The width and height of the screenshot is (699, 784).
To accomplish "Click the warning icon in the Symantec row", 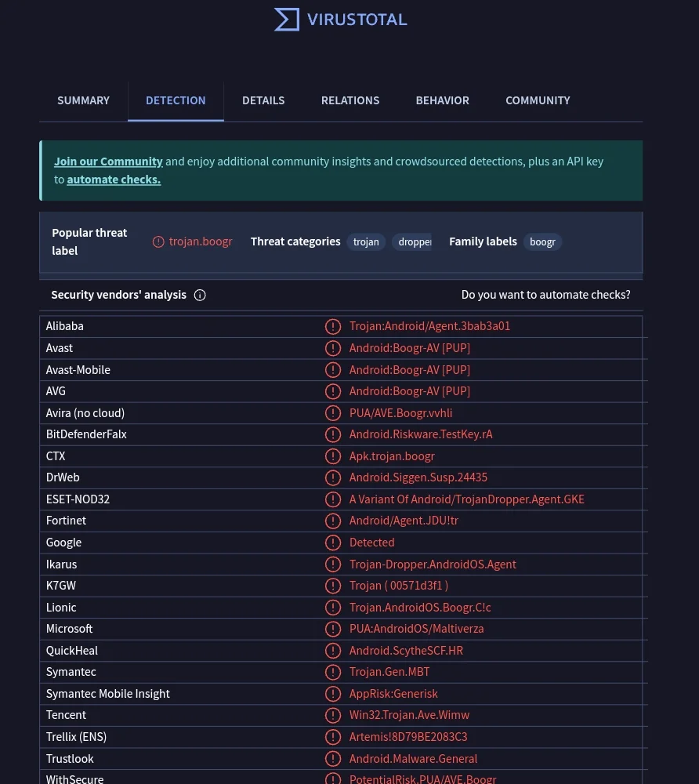I will (333, 672).
